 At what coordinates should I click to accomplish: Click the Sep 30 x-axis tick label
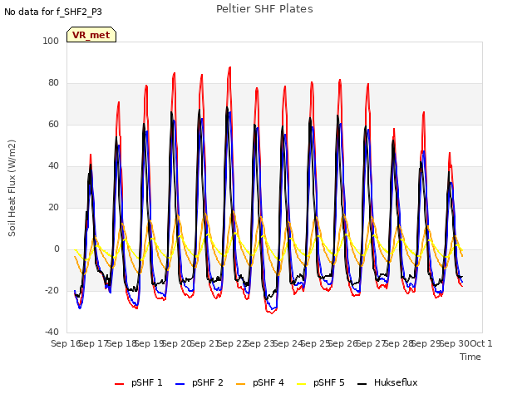pyautogui.click(x=455, y=343)
